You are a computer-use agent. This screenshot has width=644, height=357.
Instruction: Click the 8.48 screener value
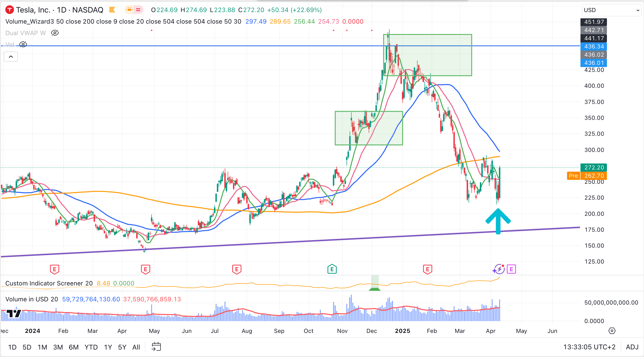(x=103, y=283)
